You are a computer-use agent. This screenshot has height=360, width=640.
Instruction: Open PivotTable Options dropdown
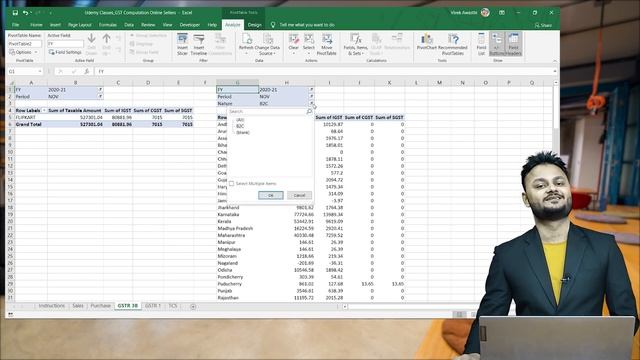(x=23, y=52)
